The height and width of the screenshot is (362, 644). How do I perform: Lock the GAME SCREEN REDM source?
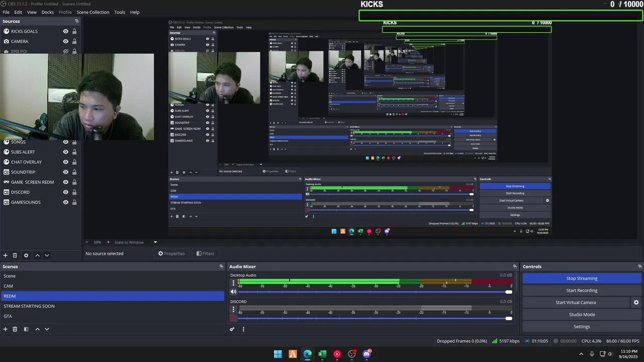coord(74,182)
